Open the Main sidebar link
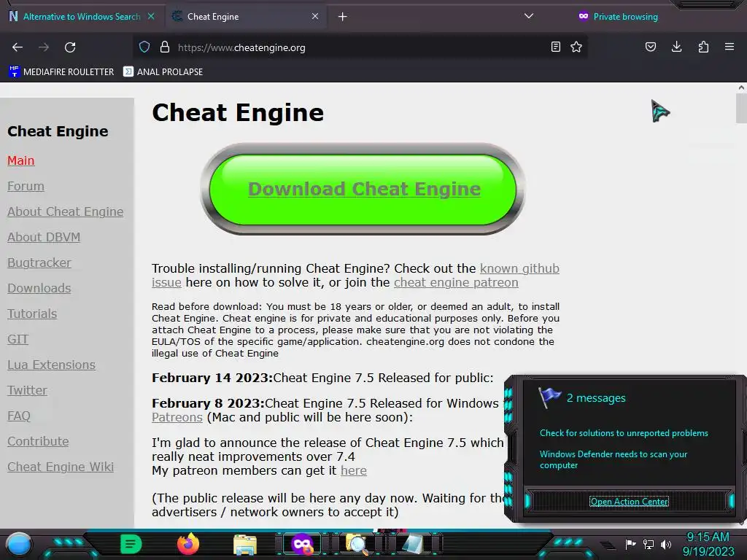This screenshot has width=747, height=560. [21, 160]
